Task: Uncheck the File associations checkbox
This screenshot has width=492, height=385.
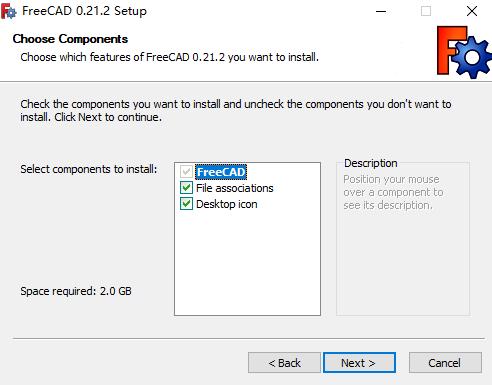Action: [x=186, y=188]
